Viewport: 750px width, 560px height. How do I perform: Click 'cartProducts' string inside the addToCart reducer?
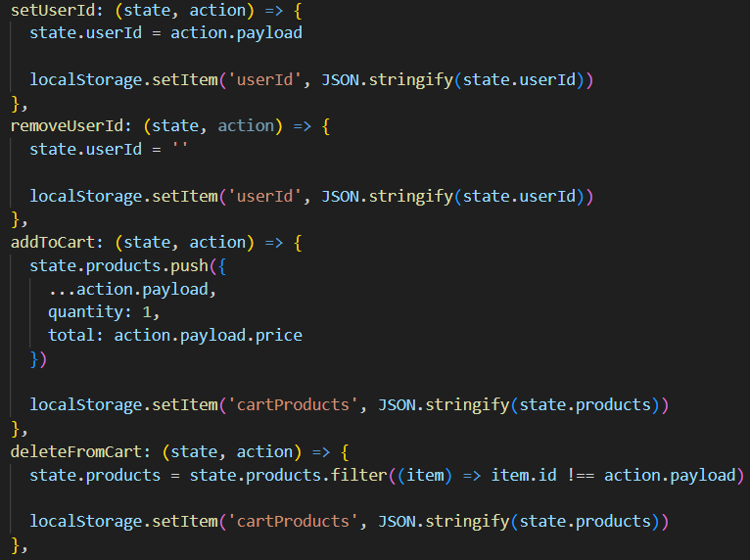pos(293,405)
